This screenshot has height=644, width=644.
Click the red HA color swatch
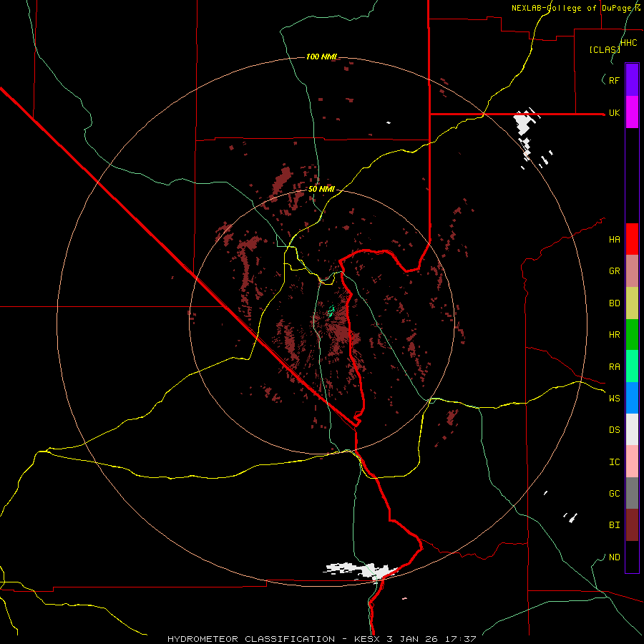pos(632,239)
